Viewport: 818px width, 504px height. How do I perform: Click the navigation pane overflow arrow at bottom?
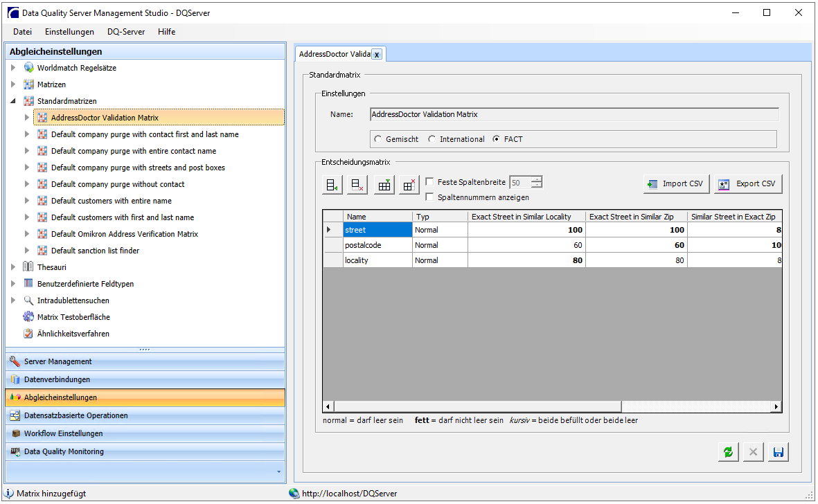point(278,471)
